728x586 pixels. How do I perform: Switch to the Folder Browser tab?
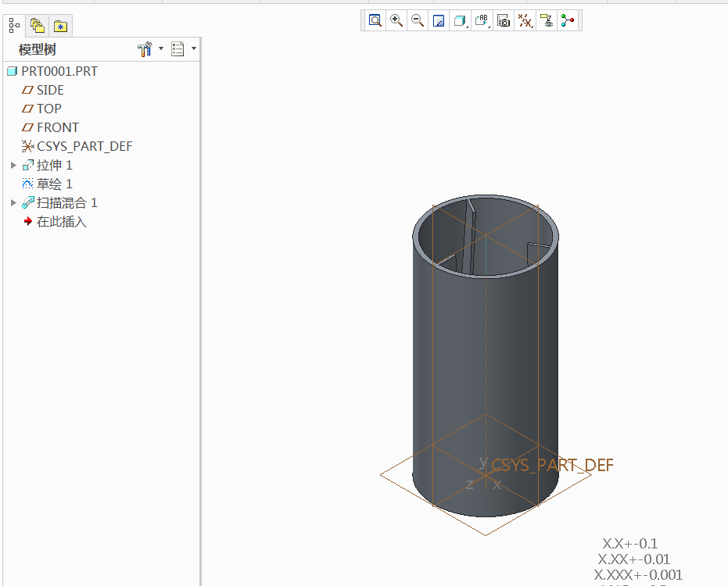pos(38,26)
